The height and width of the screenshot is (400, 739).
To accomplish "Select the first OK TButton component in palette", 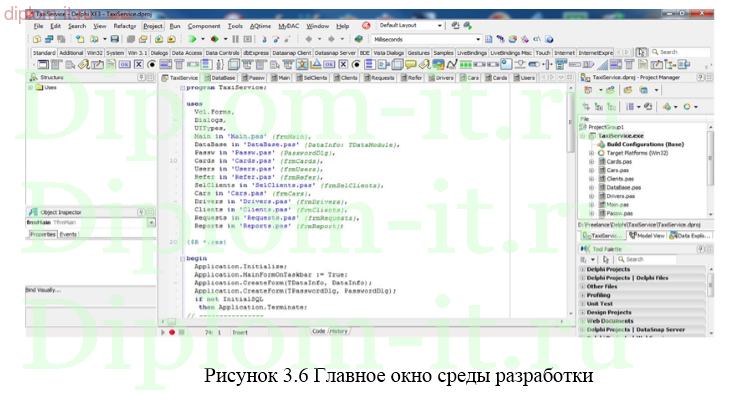I will pos(125,65).
